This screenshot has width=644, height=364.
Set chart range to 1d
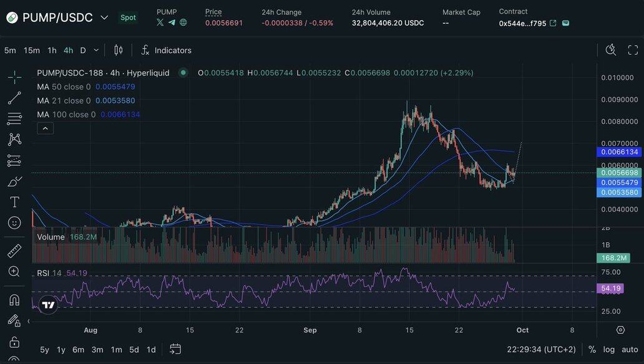[151, 349]
